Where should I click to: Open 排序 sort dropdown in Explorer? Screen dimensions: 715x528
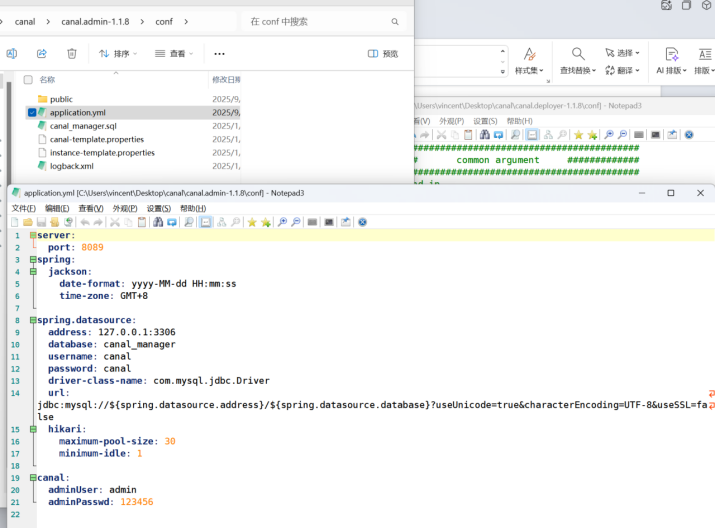pos(118,54)
